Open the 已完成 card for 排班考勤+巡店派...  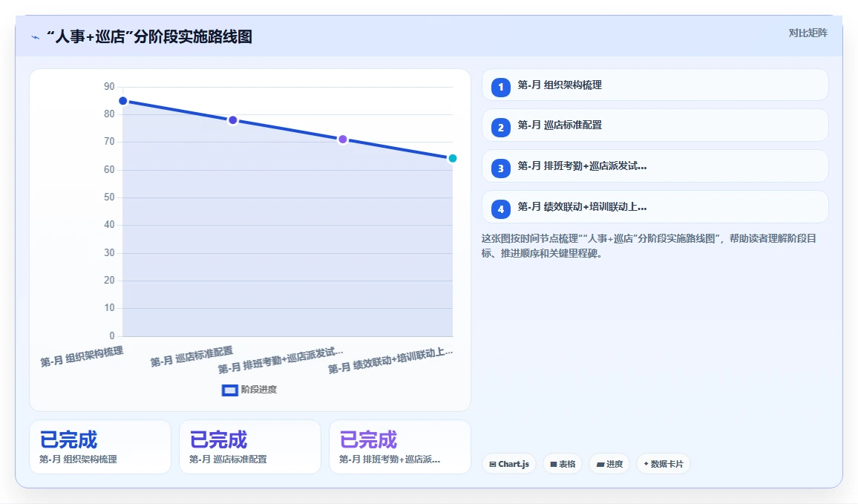click(400, 447)
